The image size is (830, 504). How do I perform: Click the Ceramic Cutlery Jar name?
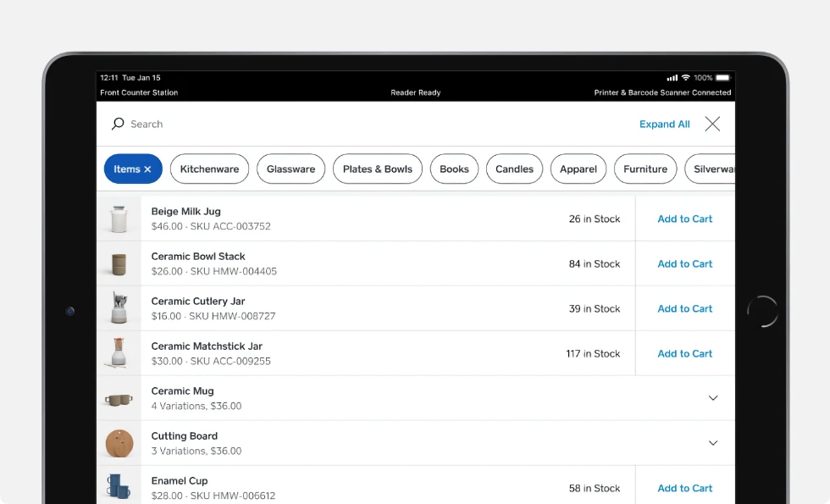198,302
